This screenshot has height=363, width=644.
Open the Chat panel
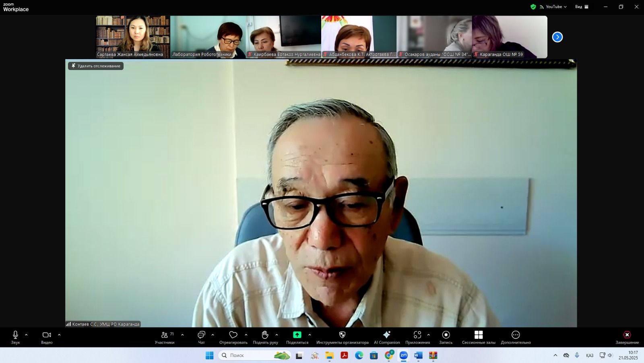click(x=201, y=337)
